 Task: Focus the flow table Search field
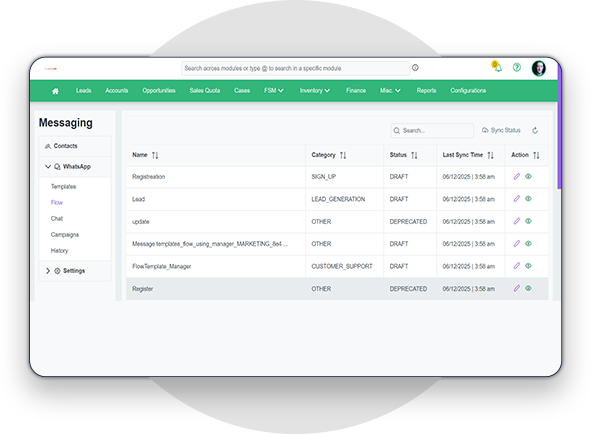432,131
